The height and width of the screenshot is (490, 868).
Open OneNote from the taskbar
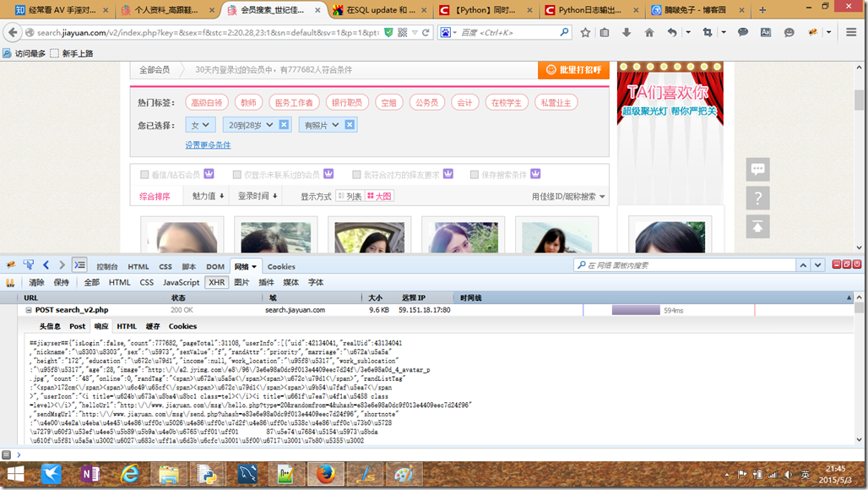(x=90, y=475)
